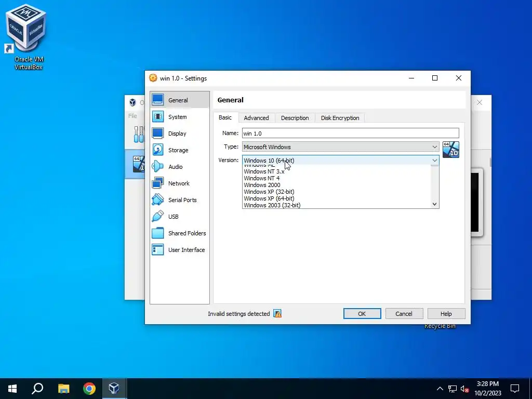Select Windows XP (32-bit) from the list
This screenshot has height=399, width=532.
tap(336, 192)
